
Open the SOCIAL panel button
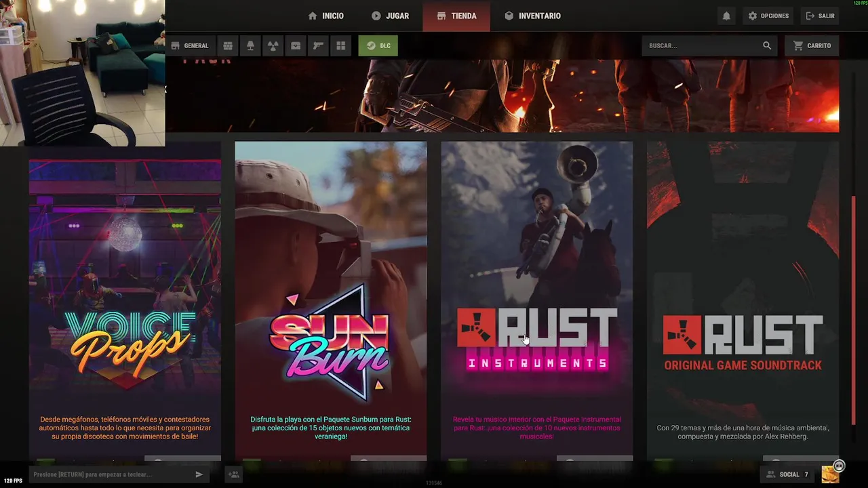point(787,474)
